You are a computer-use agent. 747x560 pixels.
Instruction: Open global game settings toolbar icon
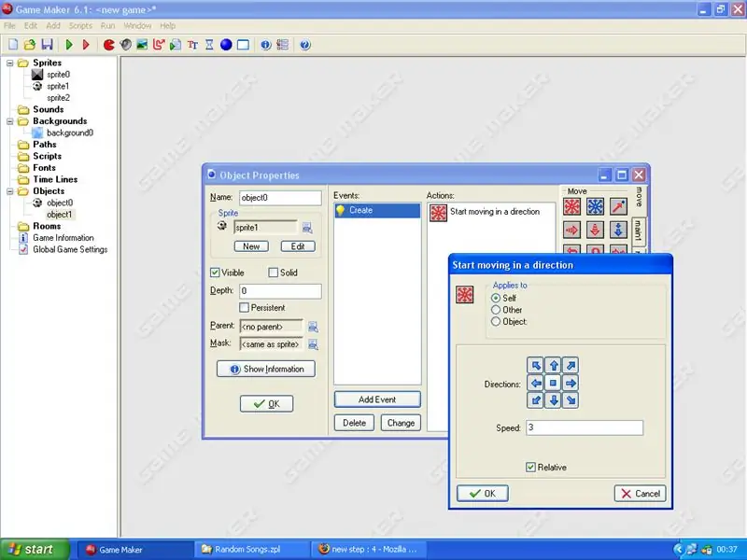point(283,45)
